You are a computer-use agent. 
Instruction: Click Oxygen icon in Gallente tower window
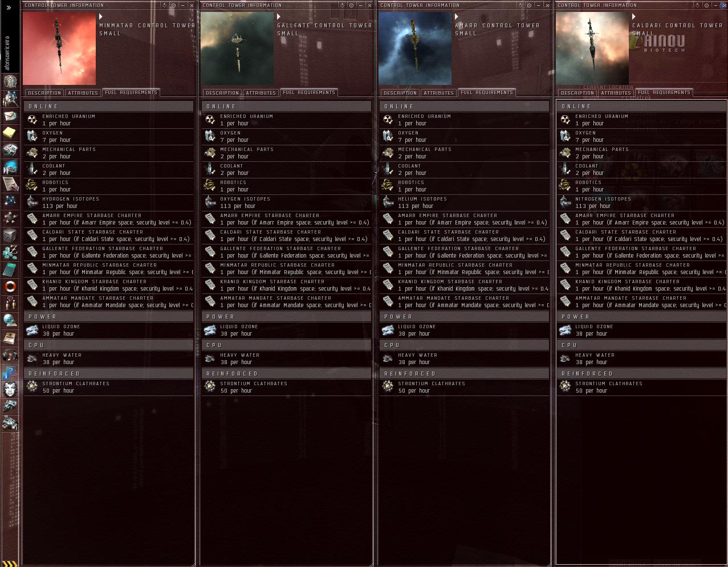210,136
